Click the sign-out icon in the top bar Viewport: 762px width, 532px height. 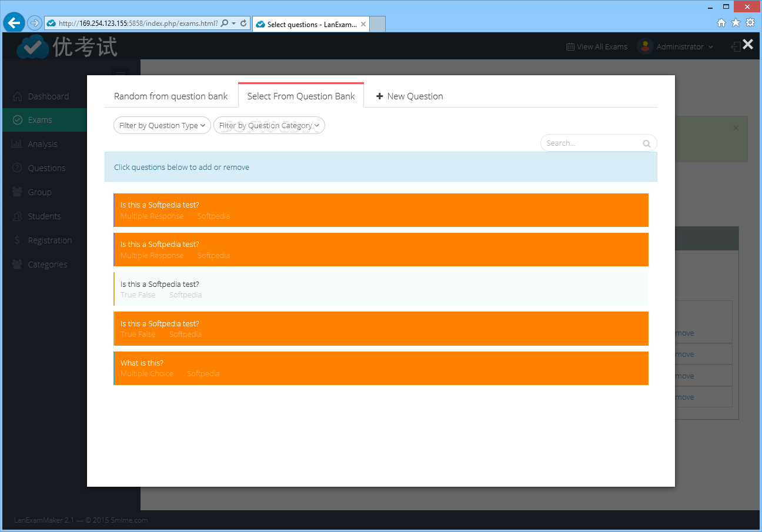tap(736, 47)
